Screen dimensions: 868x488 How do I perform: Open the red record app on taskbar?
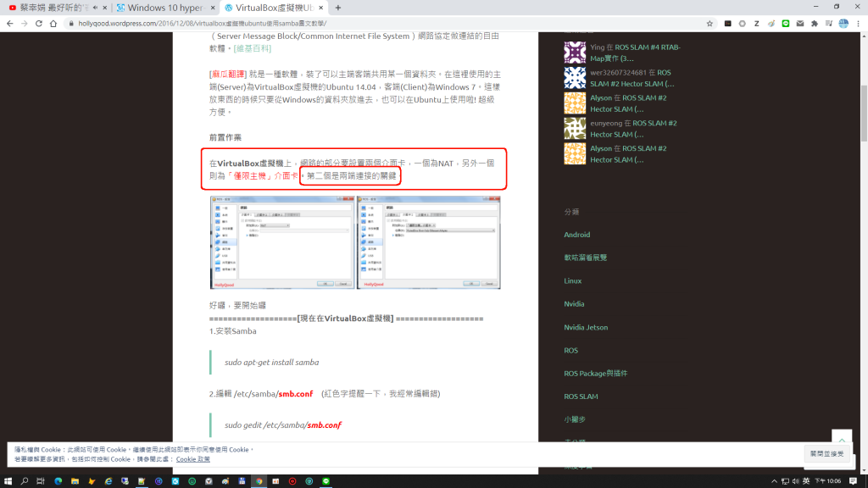click(292, 481)
